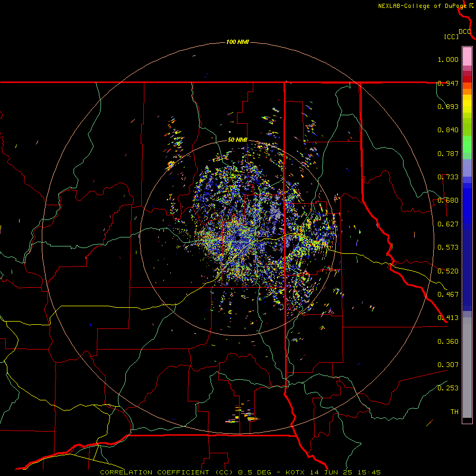Click the 0.413 scale value
The height and width of the screenshot is (476, 476).
(448, 318)
